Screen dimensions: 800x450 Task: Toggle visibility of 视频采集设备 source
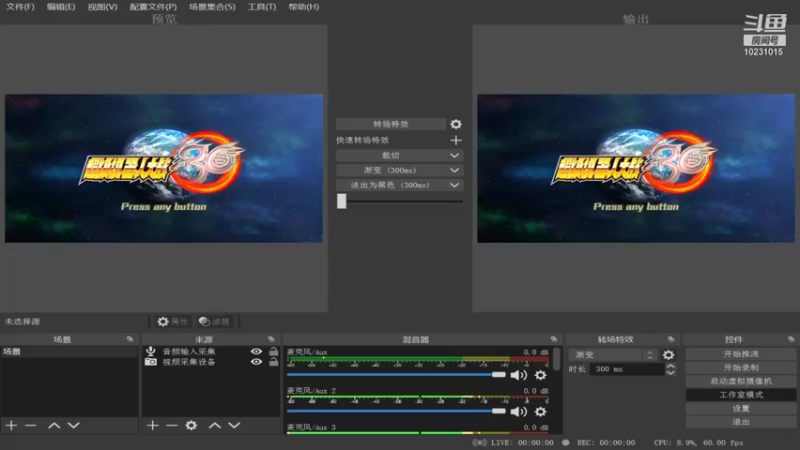[256, 362]
